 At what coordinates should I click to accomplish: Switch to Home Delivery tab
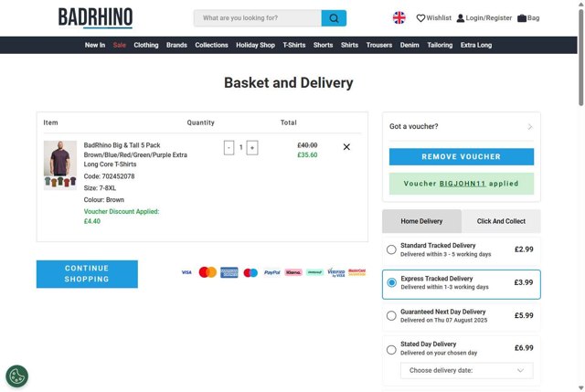(x=421, y=221)
